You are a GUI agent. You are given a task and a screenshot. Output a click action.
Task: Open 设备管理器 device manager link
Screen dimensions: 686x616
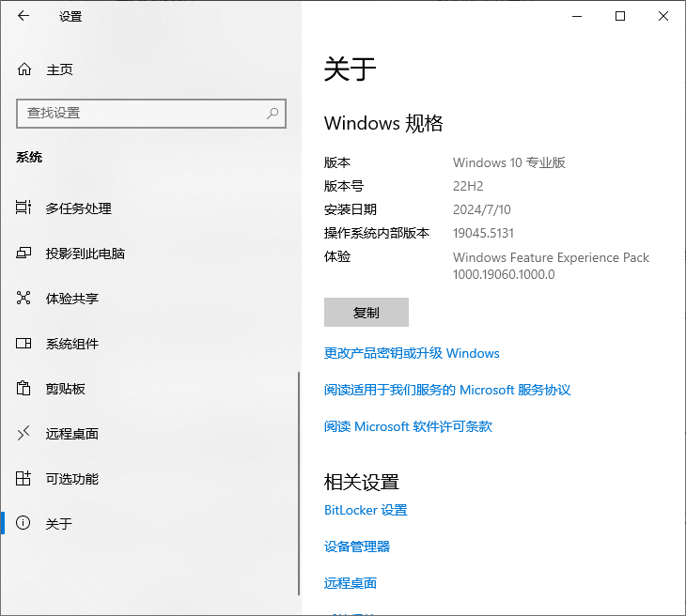pyautogui.click(x=357, y=547)
